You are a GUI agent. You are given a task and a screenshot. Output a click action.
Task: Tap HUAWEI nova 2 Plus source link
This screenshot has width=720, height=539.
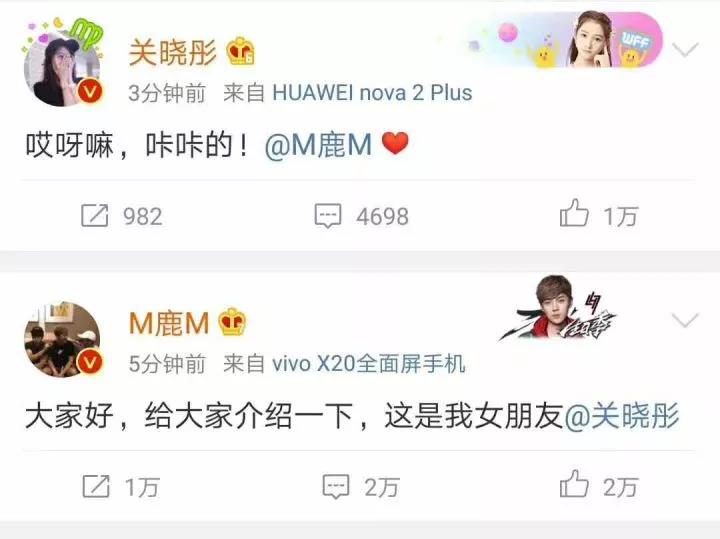coord(372,93)
